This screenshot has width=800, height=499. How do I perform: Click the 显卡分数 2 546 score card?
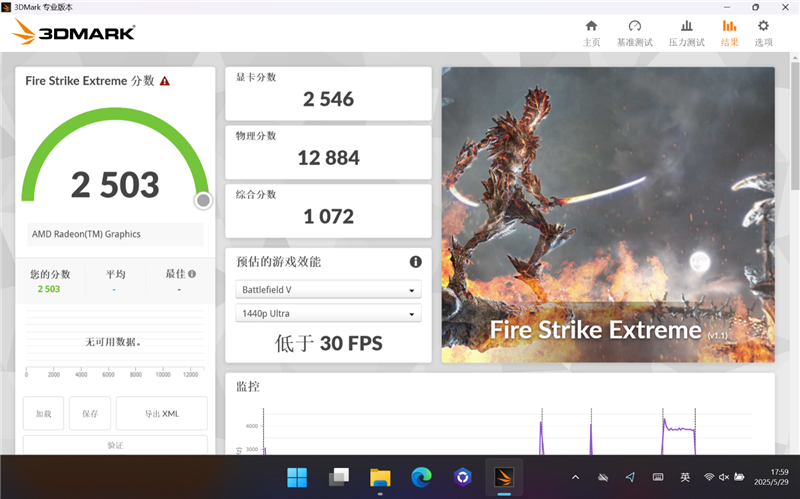[x=328, y=94]
